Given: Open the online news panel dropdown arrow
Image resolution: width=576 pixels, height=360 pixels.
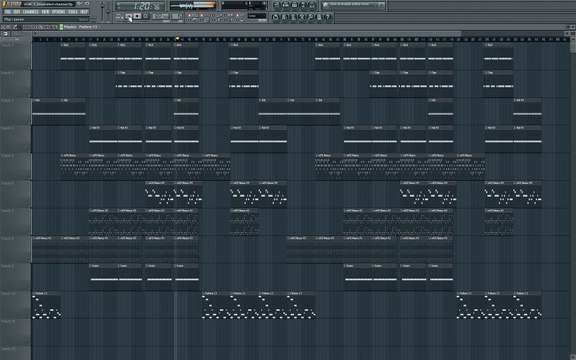Looking at the screenshot, I should 381,5.
